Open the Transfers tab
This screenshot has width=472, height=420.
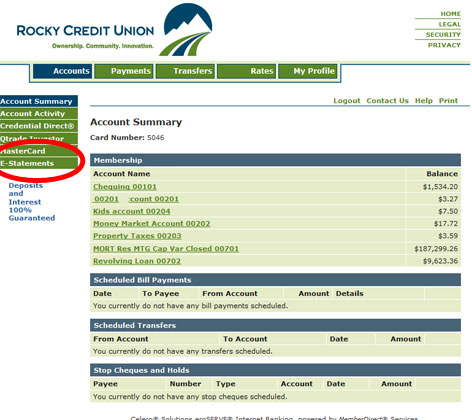185,71
